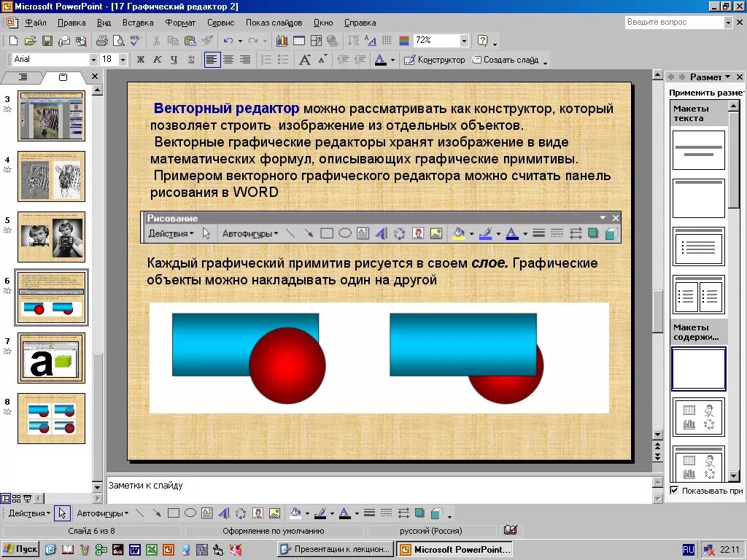Click the Paste clipboard icon

tap(190, 41)
